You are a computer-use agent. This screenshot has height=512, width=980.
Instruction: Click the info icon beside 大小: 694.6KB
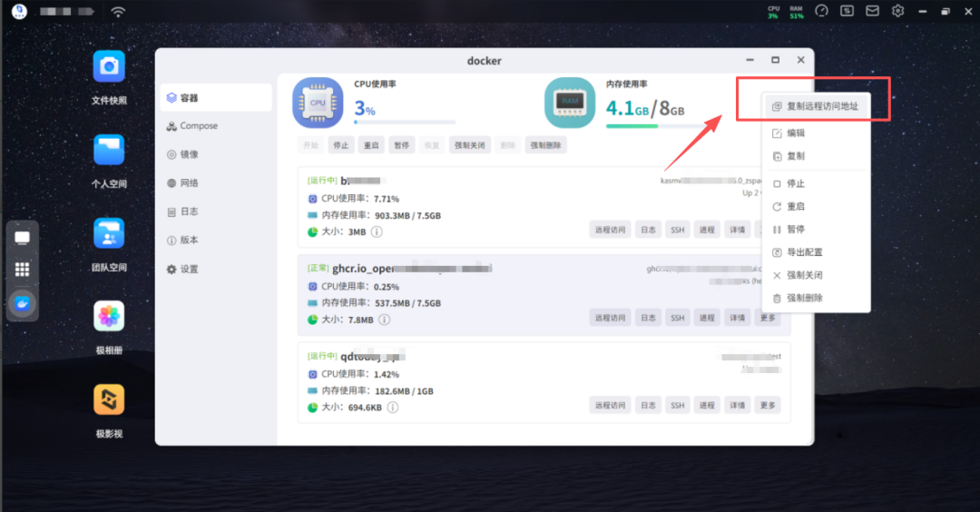click(393, 407)
